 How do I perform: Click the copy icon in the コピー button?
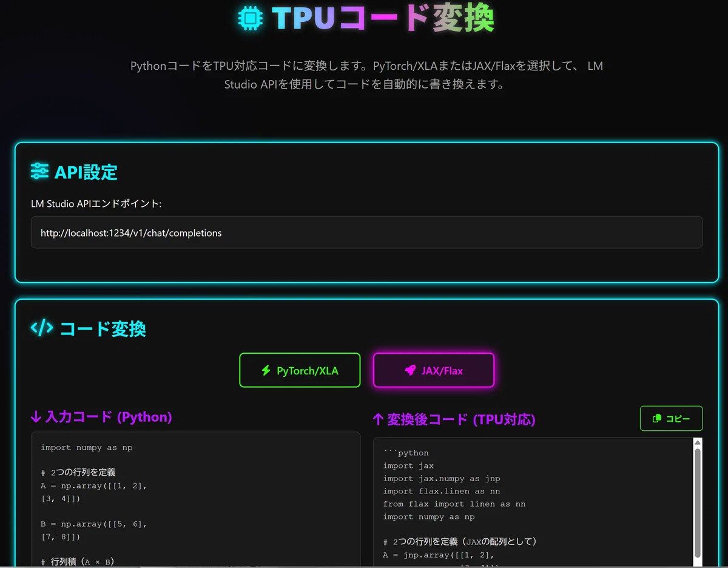(x=656, y=419)
